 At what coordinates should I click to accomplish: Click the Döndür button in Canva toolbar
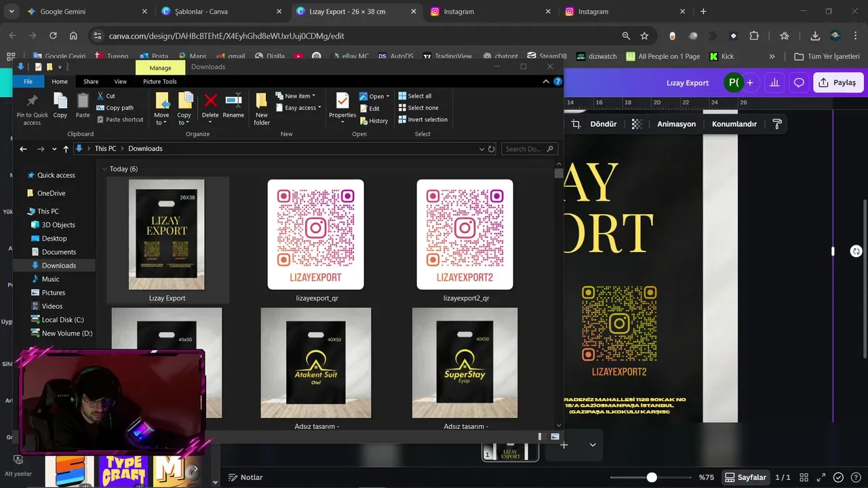[604, 124]
